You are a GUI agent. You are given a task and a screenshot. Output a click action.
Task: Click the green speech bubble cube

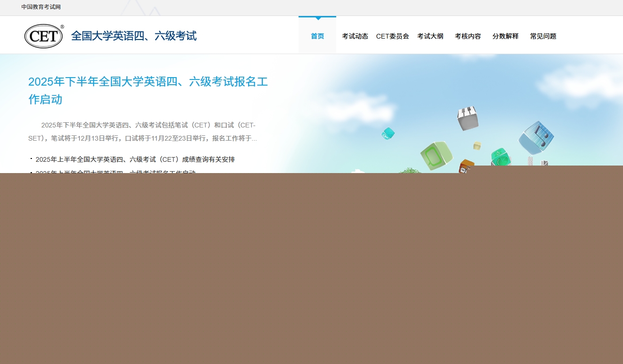(436, 156)
